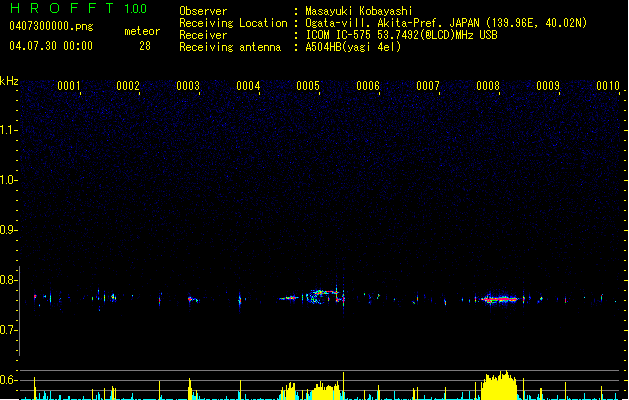The height and width of the screenshot is (400, 629).
Task: Click the meteor count 28
Action: pyautogui.click(x=145, y=46)
